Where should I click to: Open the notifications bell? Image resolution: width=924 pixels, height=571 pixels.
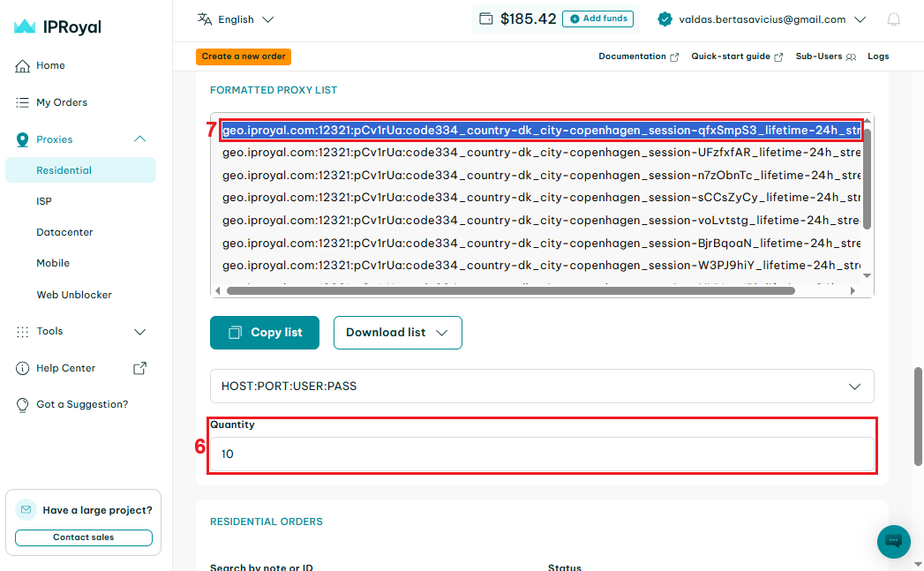[x=894, y=19]
